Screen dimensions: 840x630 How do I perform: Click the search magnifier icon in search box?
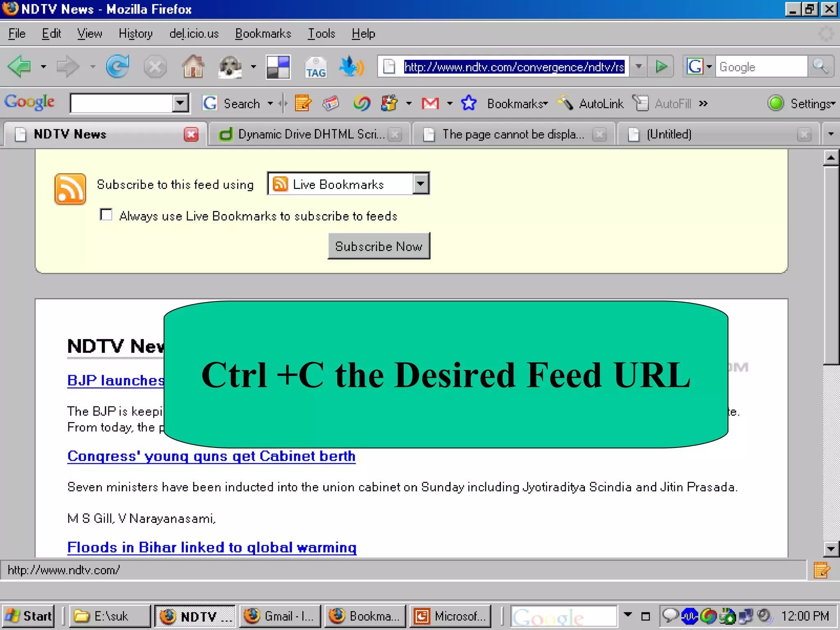pyautogui.click(x=820, y=66)
